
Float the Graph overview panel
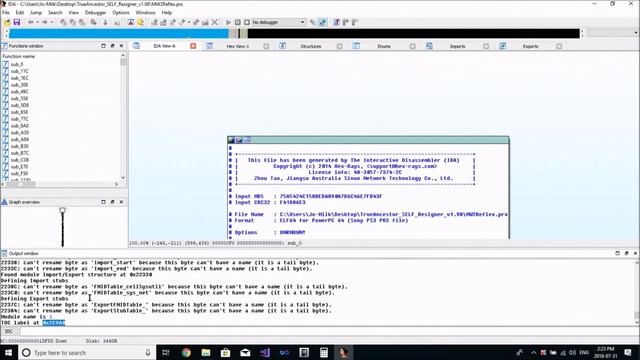tap(112, 202)
